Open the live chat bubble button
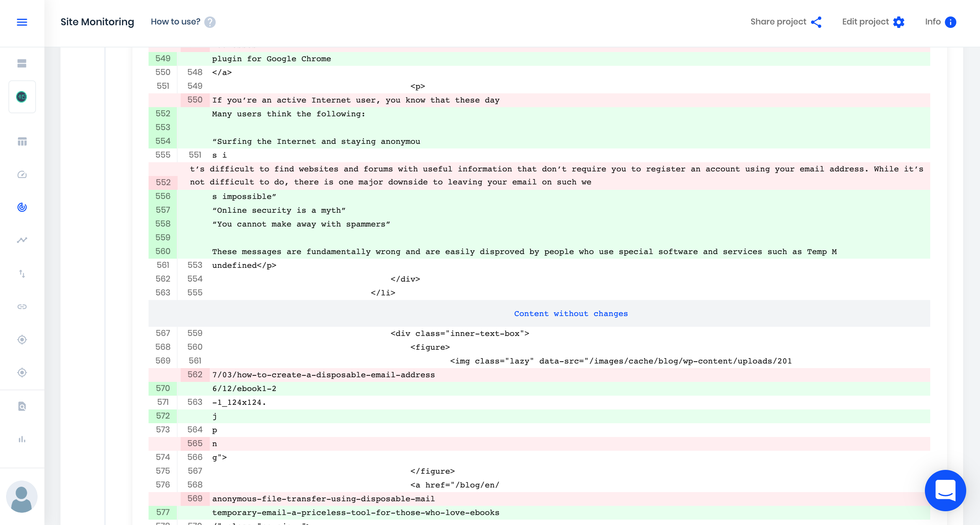Image resolution: width=980 pixels, height=525 pixels. pyautogui.click(x=945, y=491)
